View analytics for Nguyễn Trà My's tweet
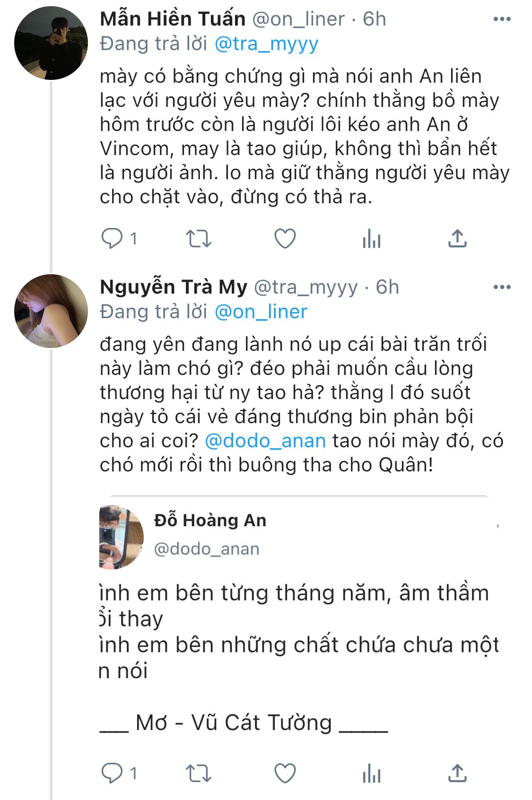This screenshot has height=800, width=532. pyautogui.click(x=371, y=774)
